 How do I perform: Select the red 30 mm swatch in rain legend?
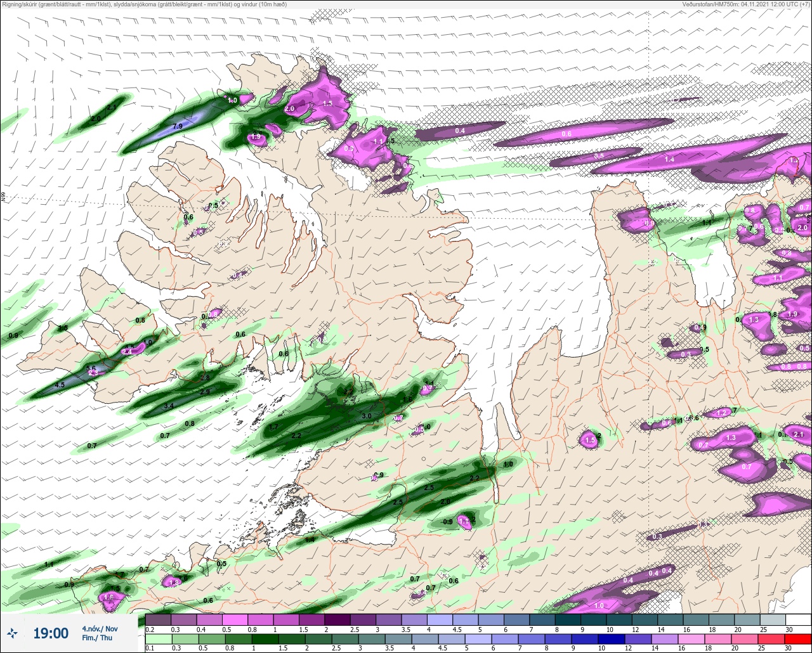(x=798, y=639)
